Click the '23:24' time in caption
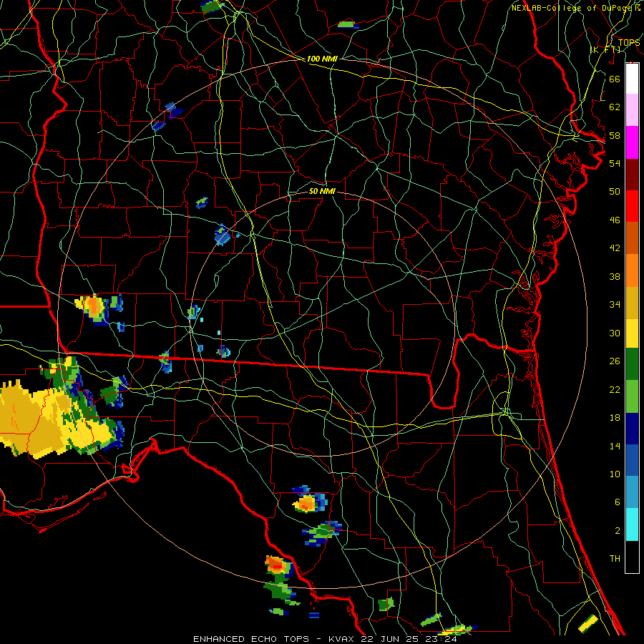 (x=441, y=639)
